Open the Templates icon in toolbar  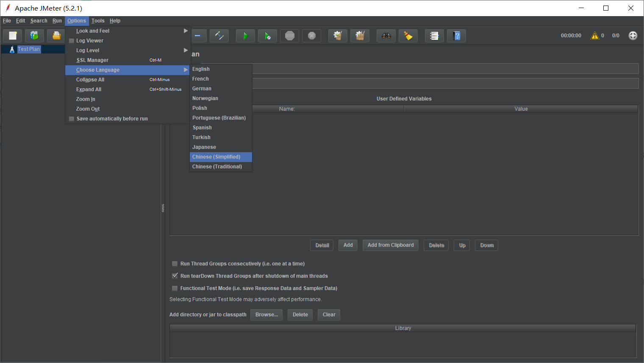34,36
